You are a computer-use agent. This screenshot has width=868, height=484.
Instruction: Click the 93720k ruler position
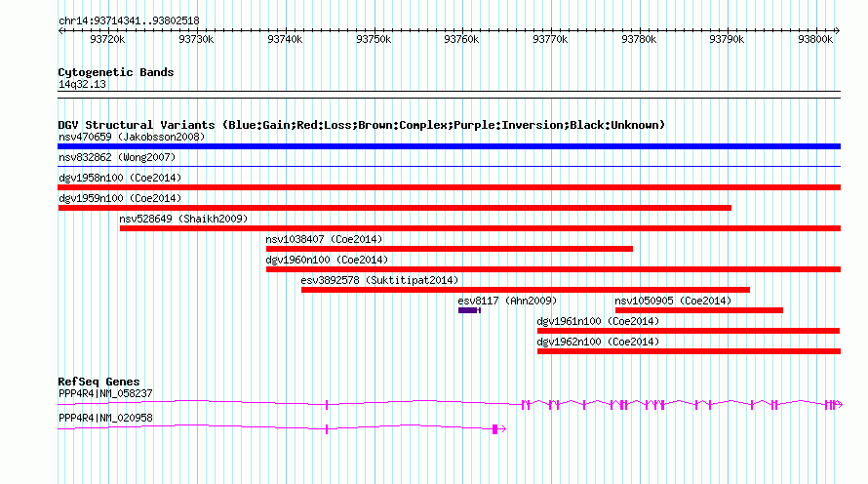coord(108,39)
